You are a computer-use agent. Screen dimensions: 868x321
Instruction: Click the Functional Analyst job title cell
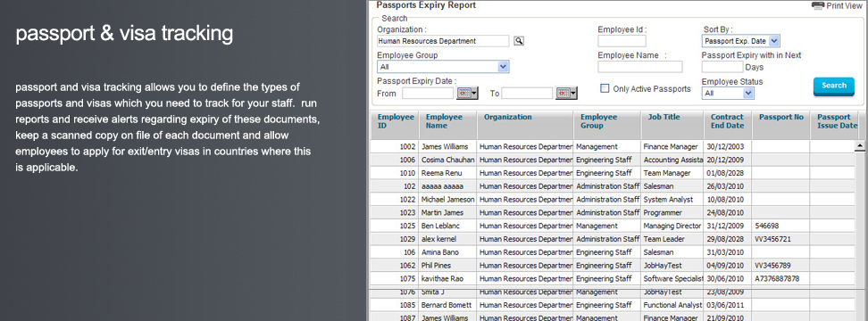click(x=672, y=305)
